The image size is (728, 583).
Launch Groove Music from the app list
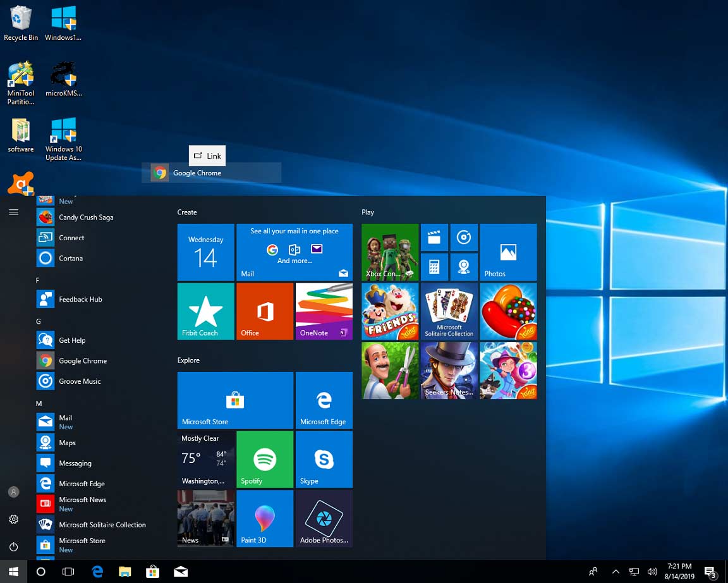(x=100, y=381)
